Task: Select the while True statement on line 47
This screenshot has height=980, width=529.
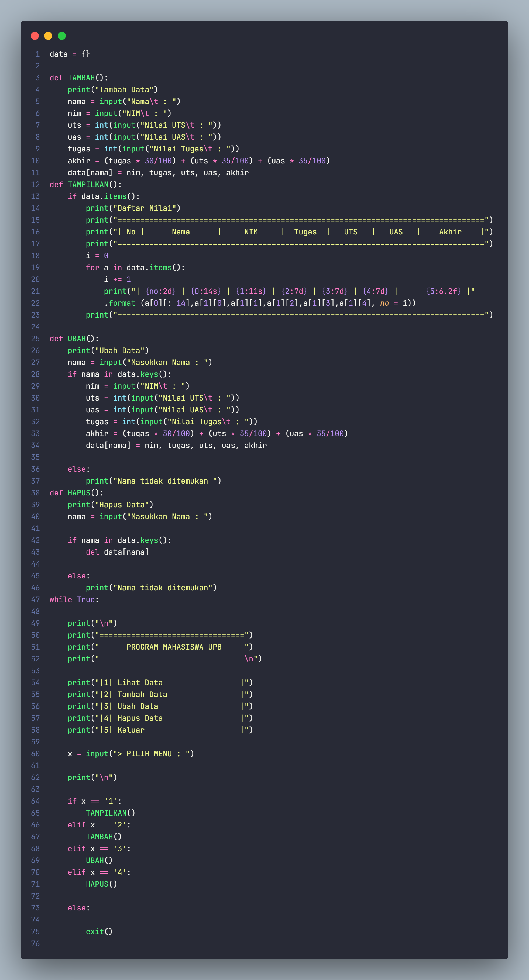Action: coord(75,599)
